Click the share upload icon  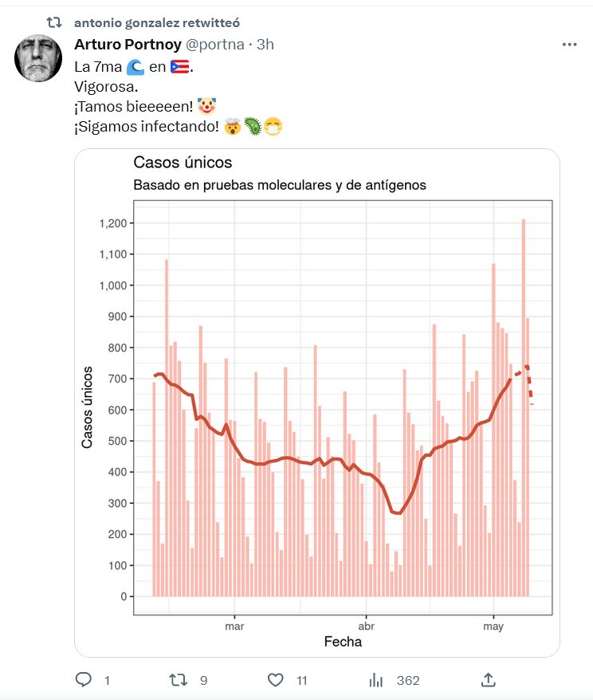(489, 680)
